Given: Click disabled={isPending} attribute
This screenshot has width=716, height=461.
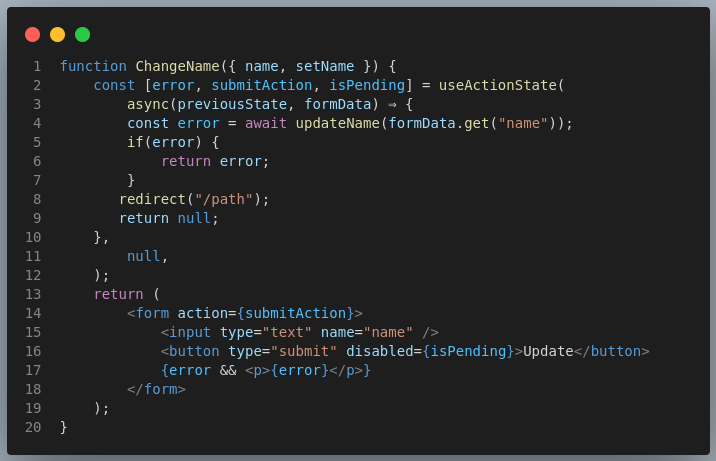Looking at the screenshot, I should pos(430,351).
